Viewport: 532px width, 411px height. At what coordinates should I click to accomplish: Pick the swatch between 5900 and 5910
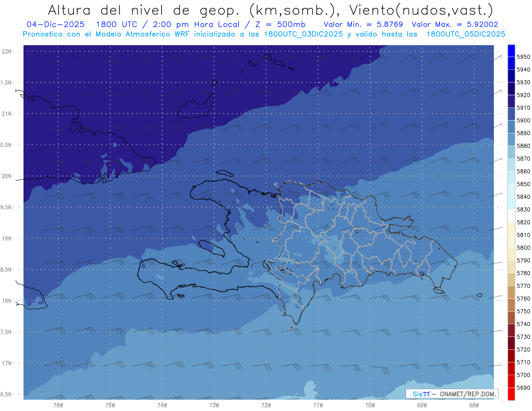[511, 114]
